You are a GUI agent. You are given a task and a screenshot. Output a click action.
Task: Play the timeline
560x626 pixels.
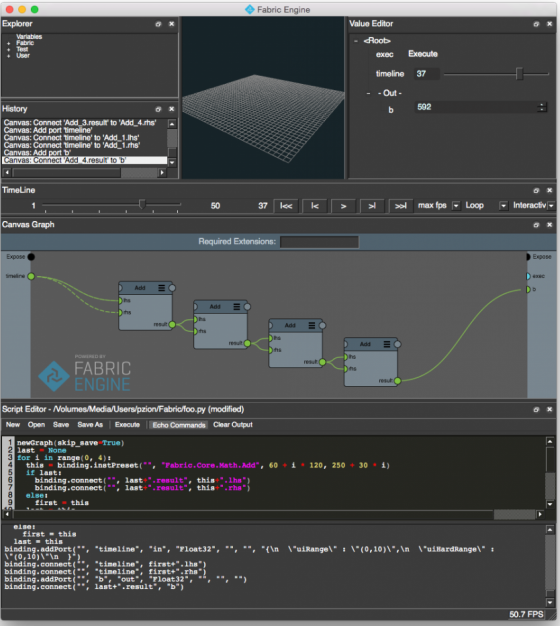[343, 206]
